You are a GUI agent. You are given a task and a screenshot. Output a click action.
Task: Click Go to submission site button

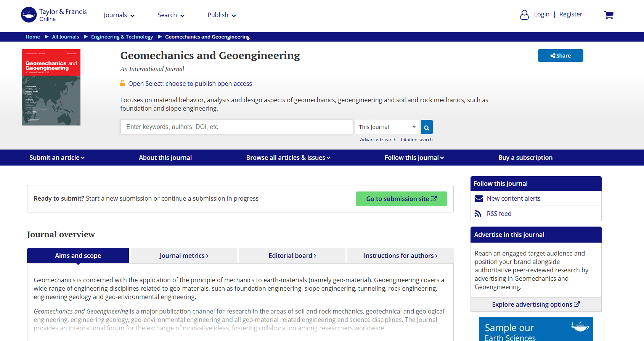point(401,199)
